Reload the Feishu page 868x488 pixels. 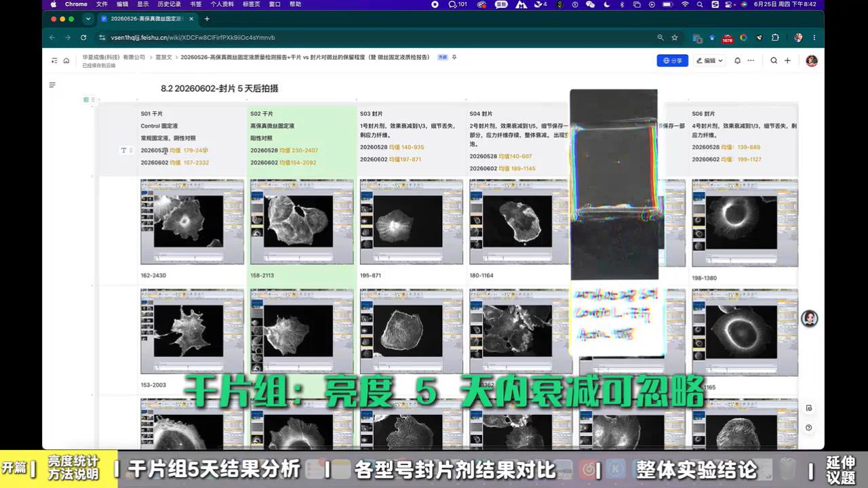83,37
